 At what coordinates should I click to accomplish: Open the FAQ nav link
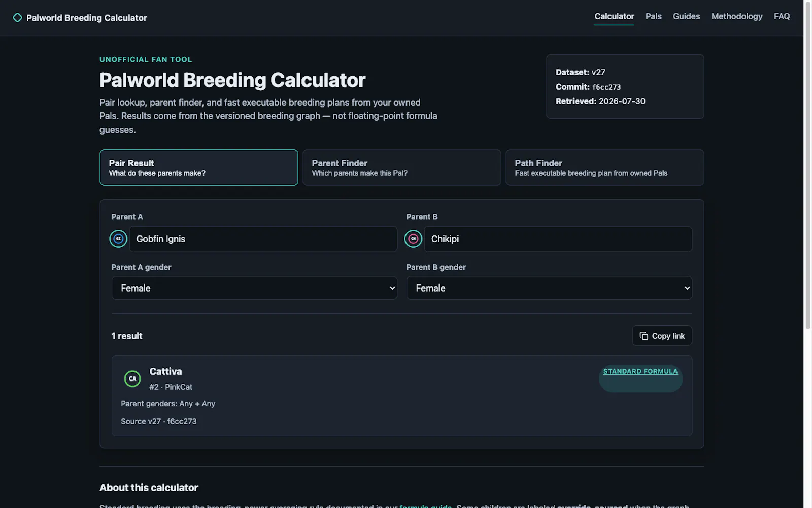(782, 16)
